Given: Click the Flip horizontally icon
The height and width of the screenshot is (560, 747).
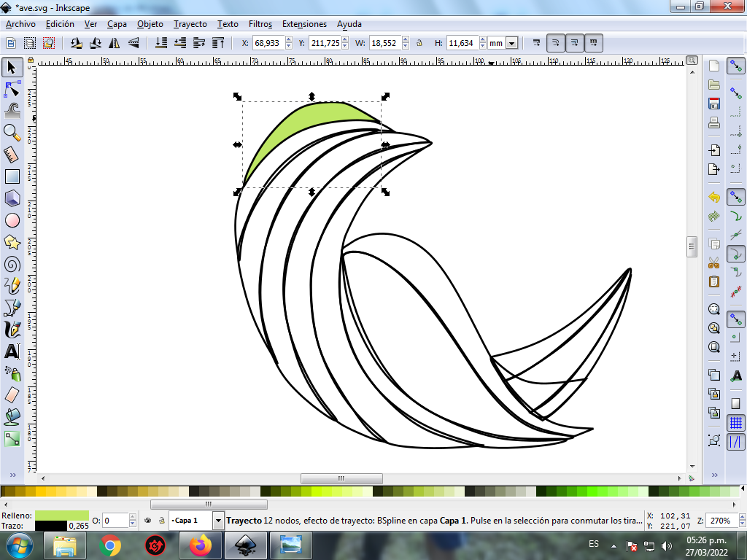Looking at the screenshot, I should (x=116, y=43).
